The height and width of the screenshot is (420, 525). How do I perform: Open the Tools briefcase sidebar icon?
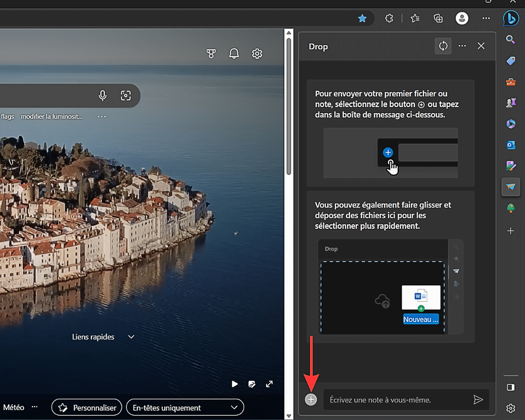coord(511,82)
